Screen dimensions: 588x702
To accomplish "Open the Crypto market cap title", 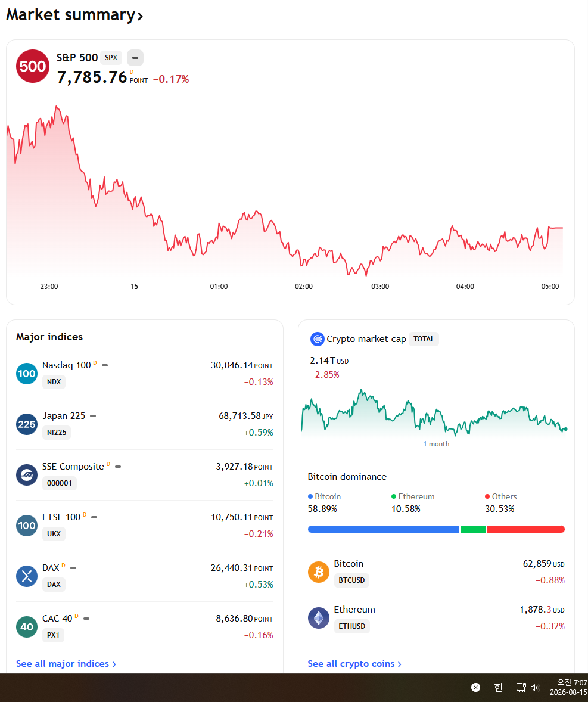I will [366, 339].
